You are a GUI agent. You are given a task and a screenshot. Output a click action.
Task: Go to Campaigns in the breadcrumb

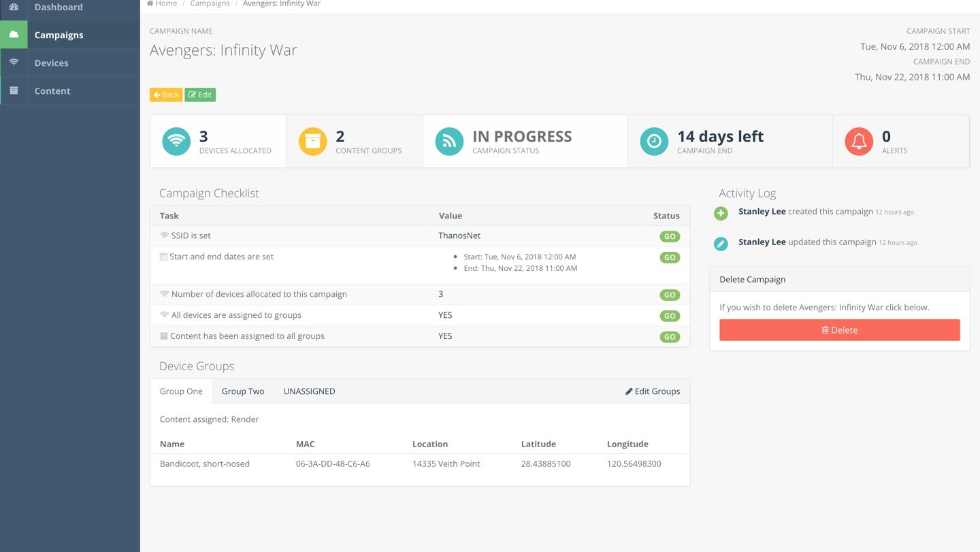coord(210,4)
